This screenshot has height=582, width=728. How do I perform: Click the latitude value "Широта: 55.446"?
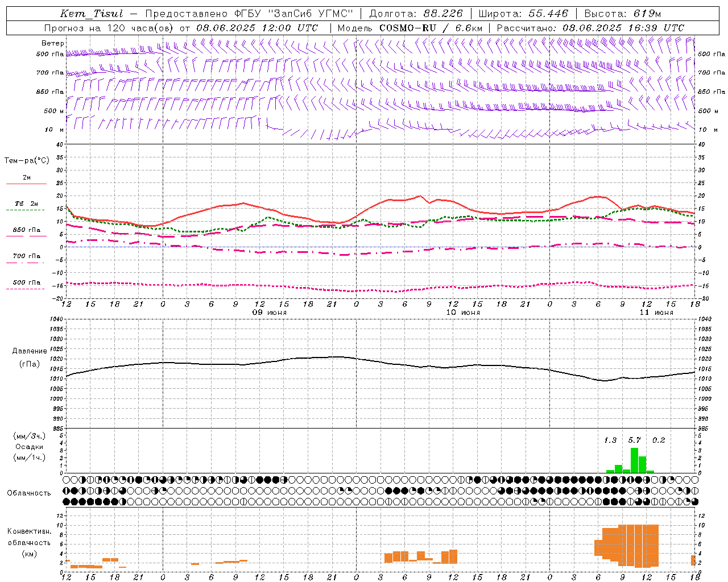(523, 14)
